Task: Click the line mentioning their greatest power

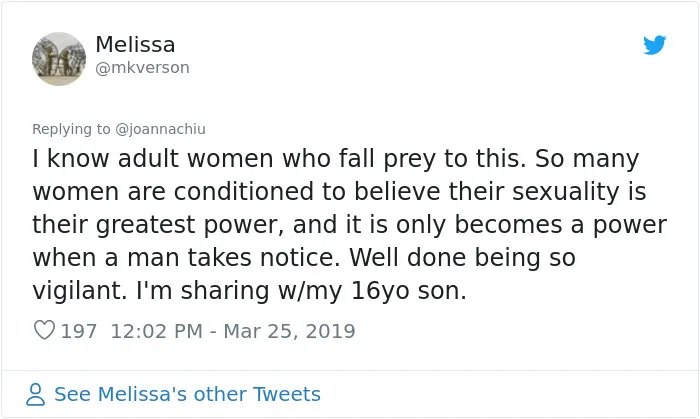Action: (350, 224)
